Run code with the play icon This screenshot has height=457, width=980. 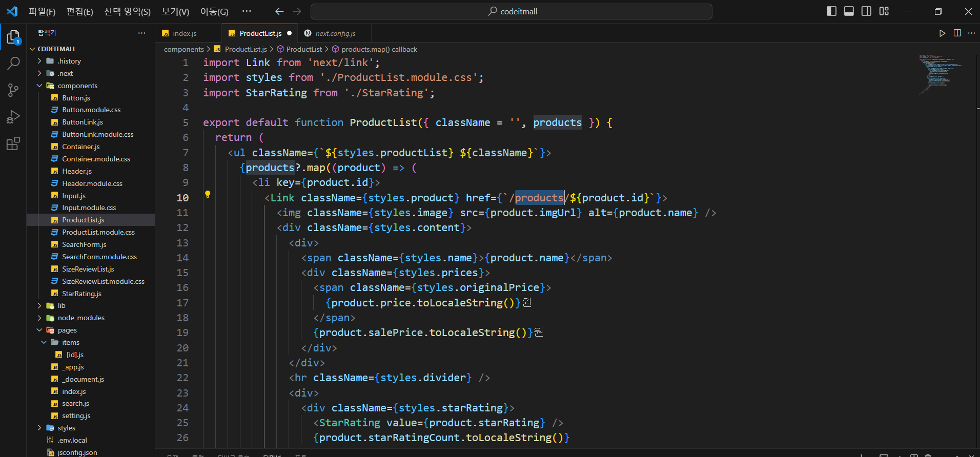coord(942,33)
